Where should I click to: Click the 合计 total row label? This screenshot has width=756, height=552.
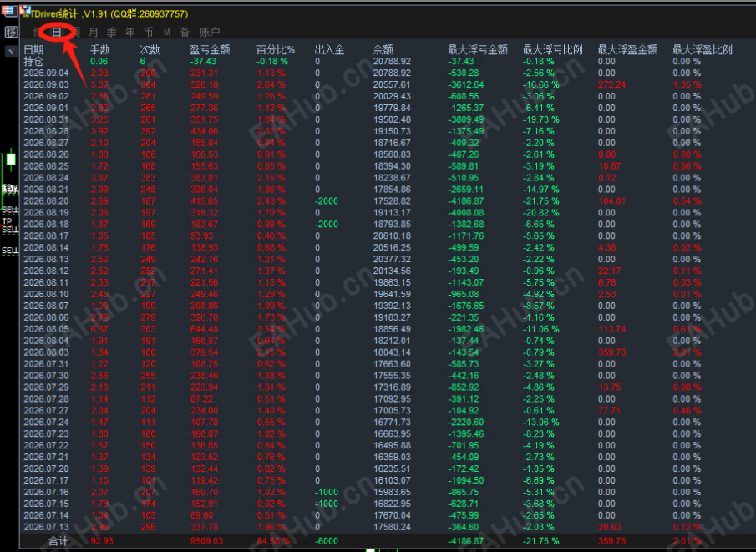click(58, 541)
